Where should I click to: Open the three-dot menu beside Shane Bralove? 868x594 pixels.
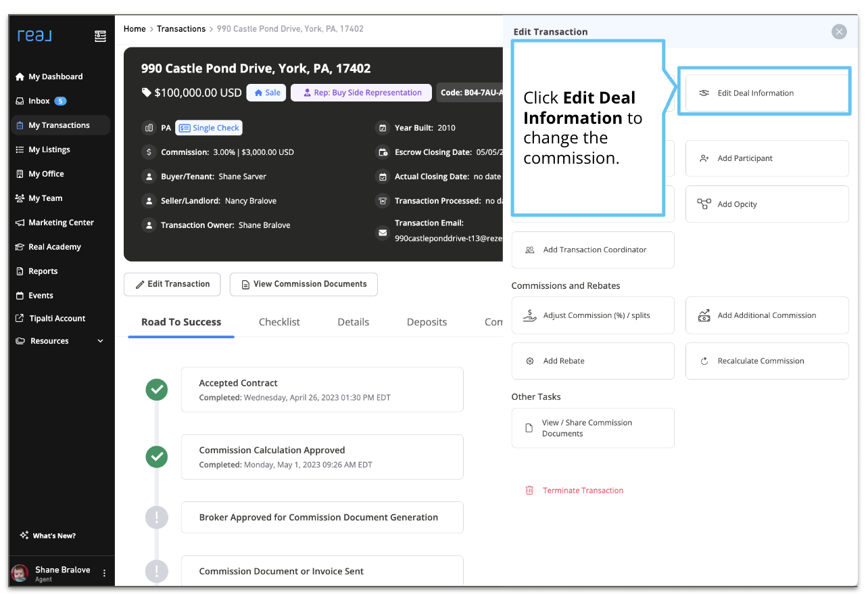coord(104,573)
